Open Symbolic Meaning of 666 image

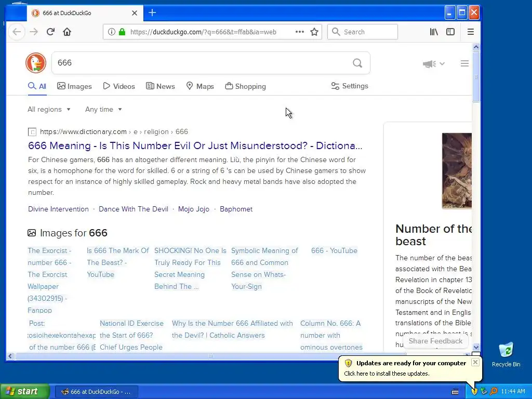[x=264, y=269]
